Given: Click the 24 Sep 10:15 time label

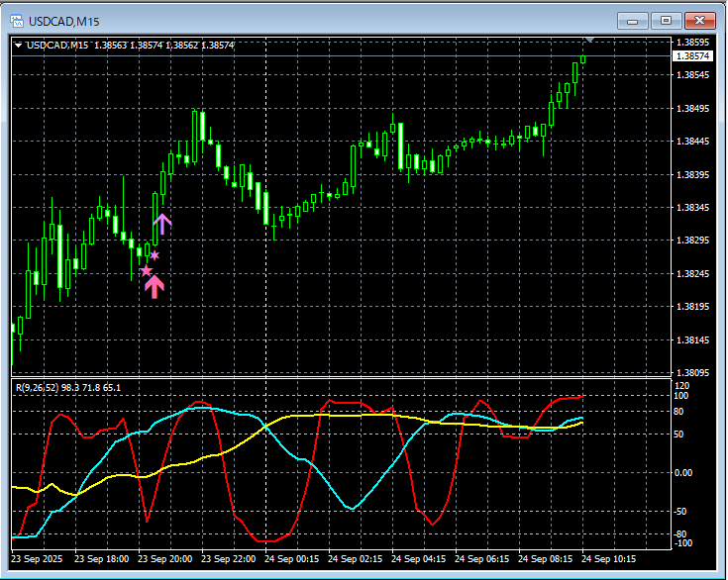Looking at the screenshot, I should click(609, 559).
